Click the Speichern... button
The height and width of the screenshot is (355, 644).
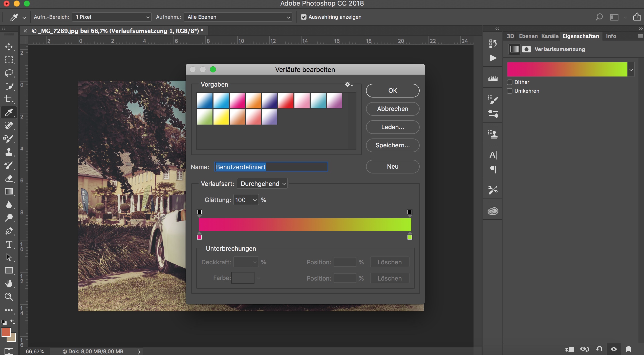click(392, 145)
